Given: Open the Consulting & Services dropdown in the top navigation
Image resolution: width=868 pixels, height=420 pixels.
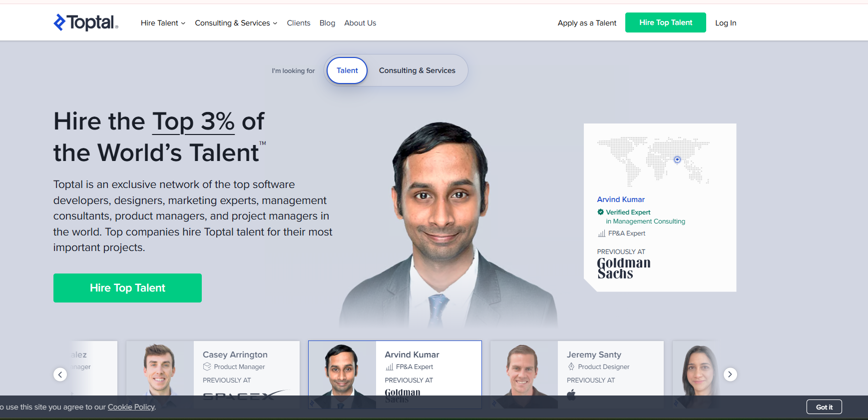Looking at the screenshot, I should [236, 23].
